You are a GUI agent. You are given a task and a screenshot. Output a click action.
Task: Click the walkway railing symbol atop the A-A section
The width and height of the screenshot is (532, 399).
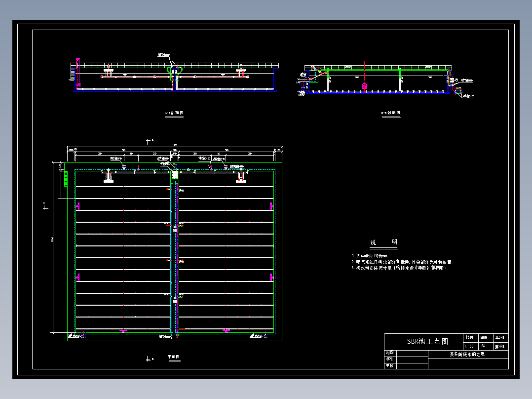click(x=148, y=64)
